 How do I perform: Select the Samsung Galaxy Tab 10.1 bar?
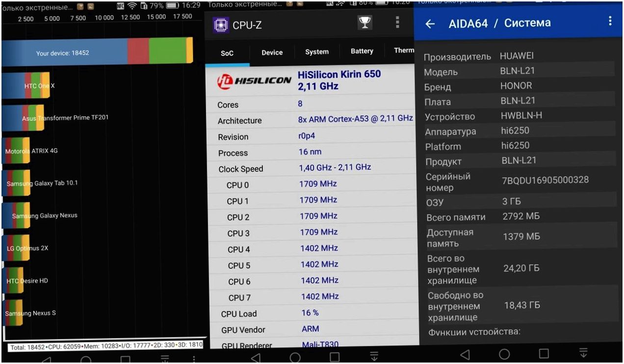16,183
